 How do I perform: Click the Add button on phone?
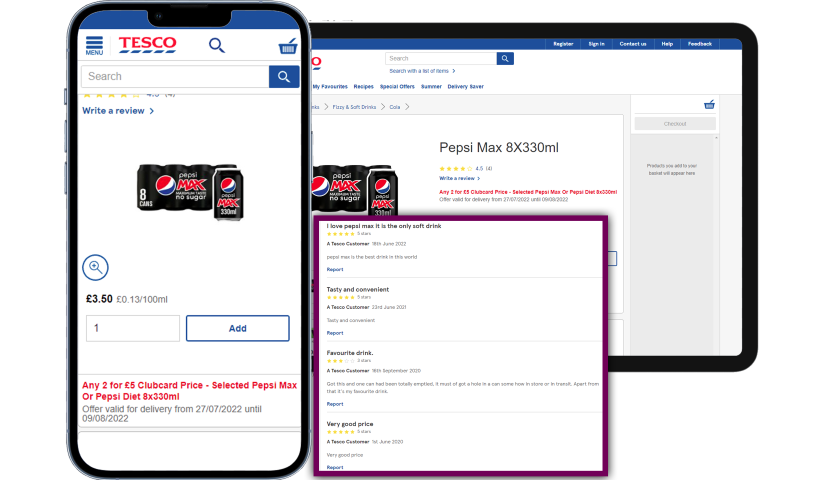238,328
